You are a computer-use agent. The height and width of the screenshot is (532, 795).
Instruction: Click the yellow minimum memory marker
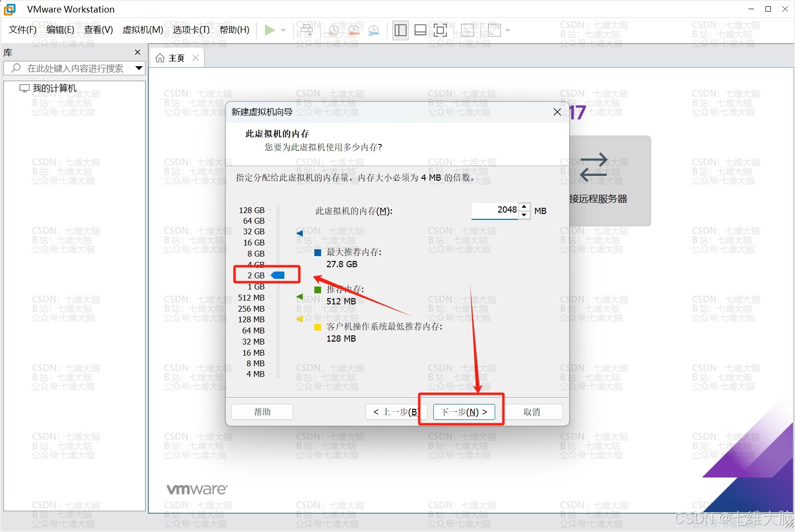click(300, 319)
